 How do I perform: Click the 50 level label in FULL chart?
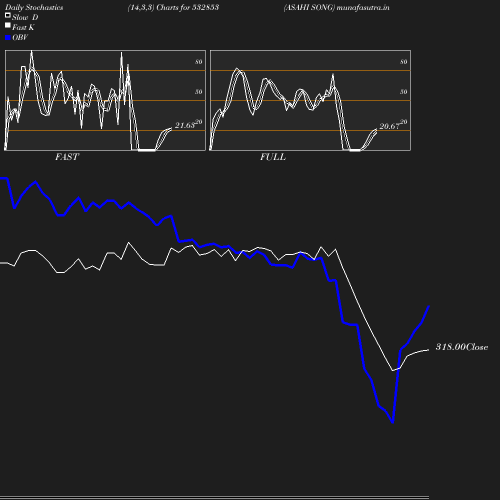click(x=404, y=92)
